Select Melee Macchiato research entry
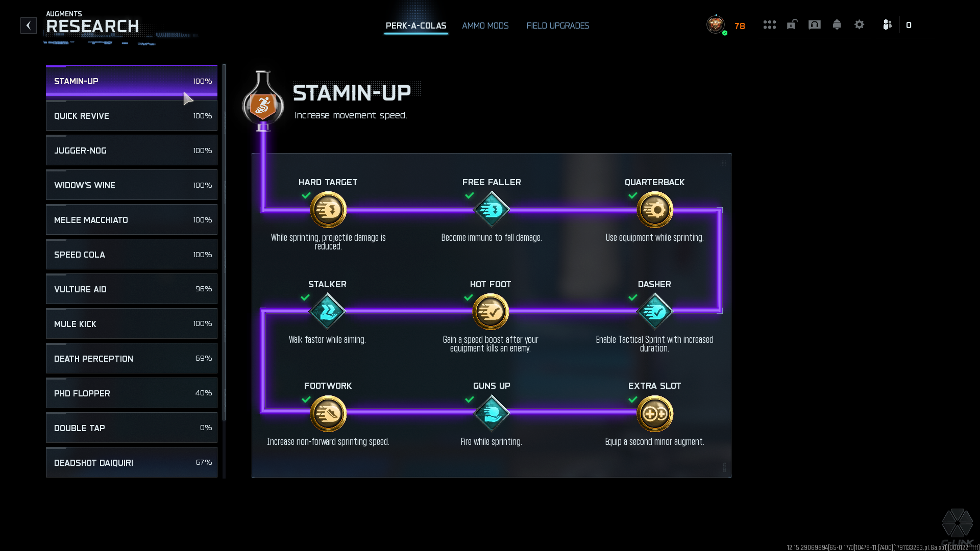 132,220
